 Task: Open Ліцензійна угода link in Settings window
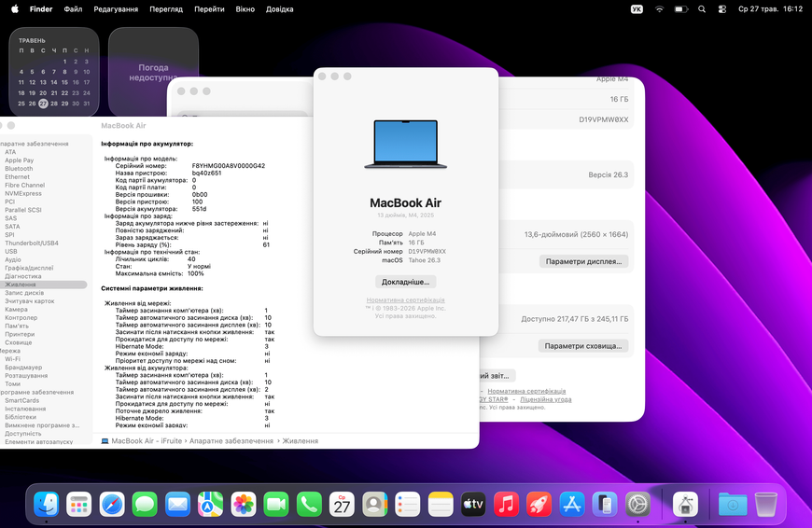click(546, 399)
